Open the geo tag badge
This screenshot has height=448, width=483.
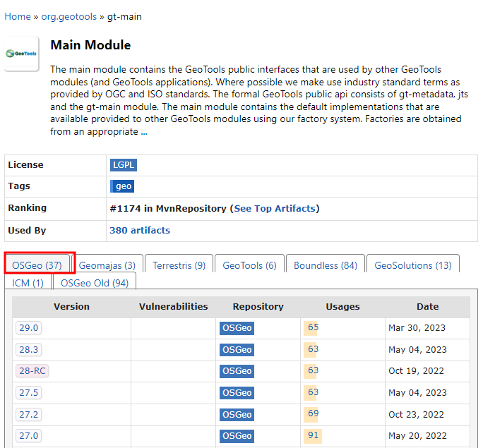tap(122, 186)
